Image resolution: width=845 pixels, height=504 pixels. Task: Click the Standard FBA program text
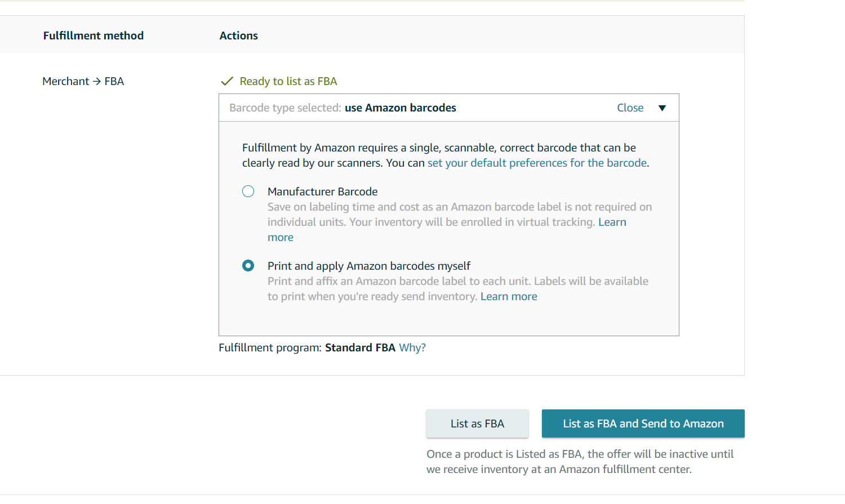[360, 347]
